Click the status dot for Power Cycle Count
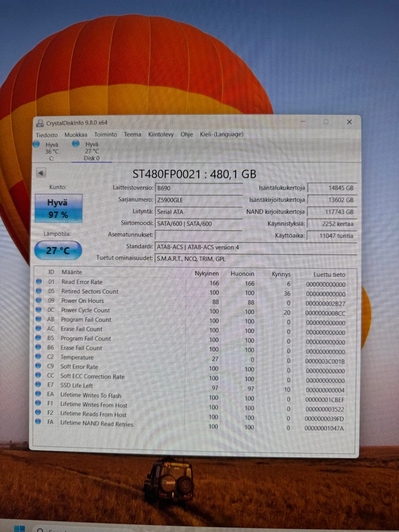This screenshot has width=399, height=532. 39,310
